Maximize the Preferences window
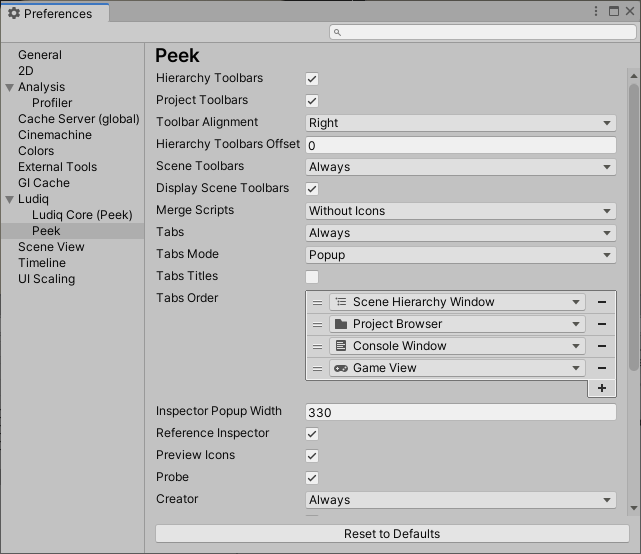 tap(614, 11)
